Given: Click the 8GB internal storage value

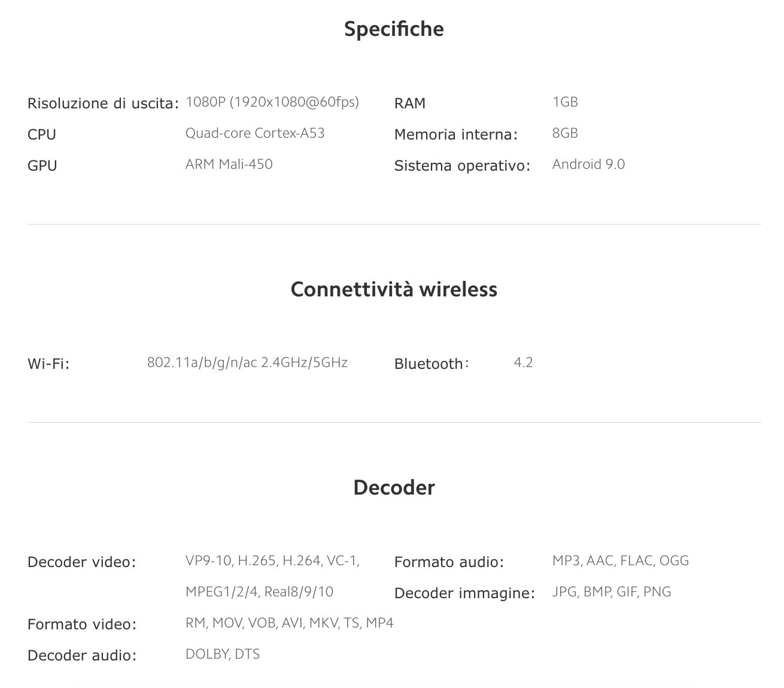Looking at the screenshot, I should [x=565, y=133].
